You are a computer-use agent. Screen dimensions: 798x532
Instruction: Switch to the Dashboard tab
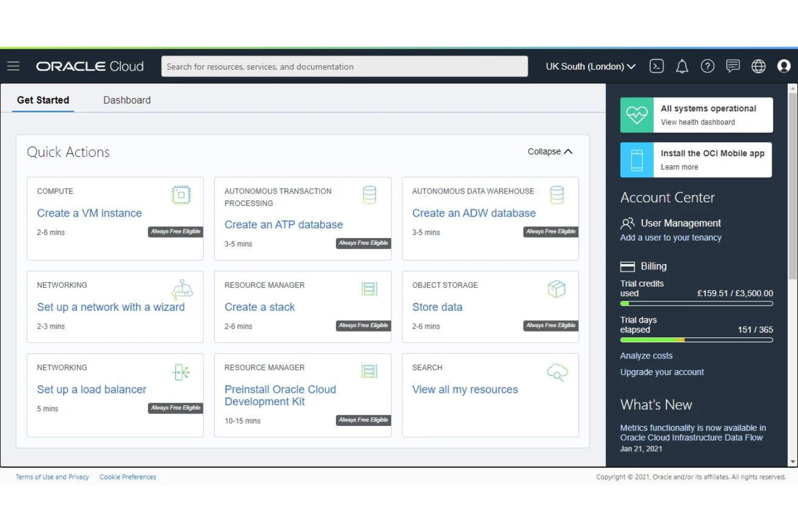click(127, 100)
